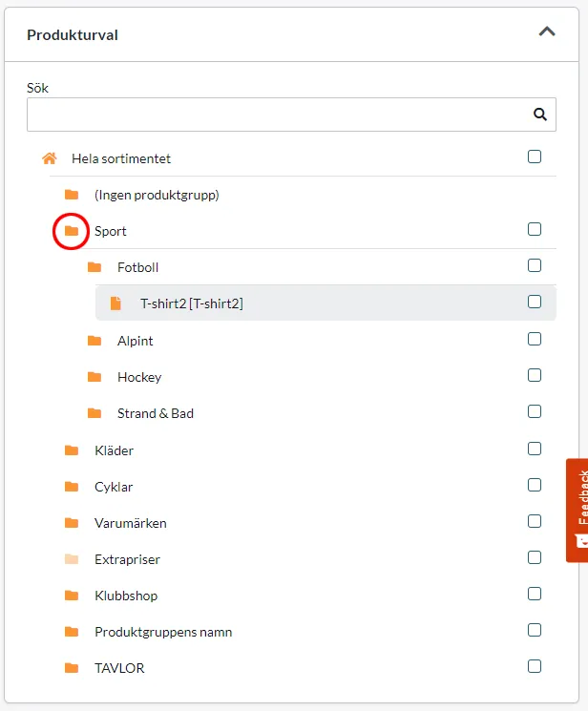This screenshot has height=711, width=588.
Task: Check the Alpint checkbox
Action: 535,339
